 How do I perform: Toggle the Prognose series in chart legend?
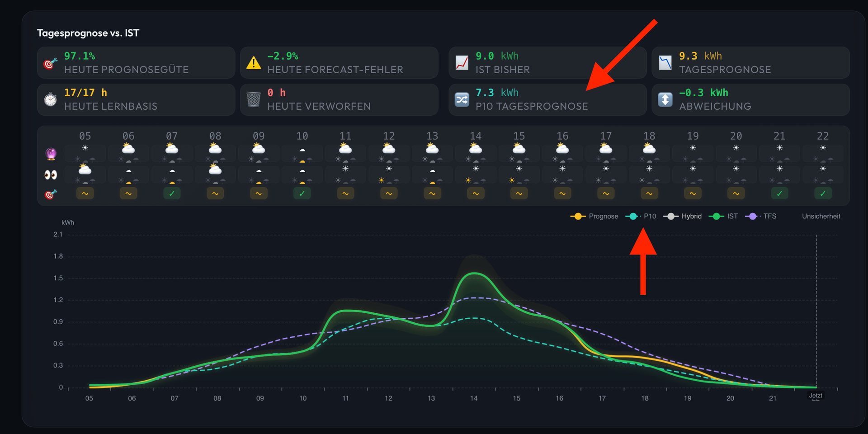pyautogui.click(x=594, y=216)
